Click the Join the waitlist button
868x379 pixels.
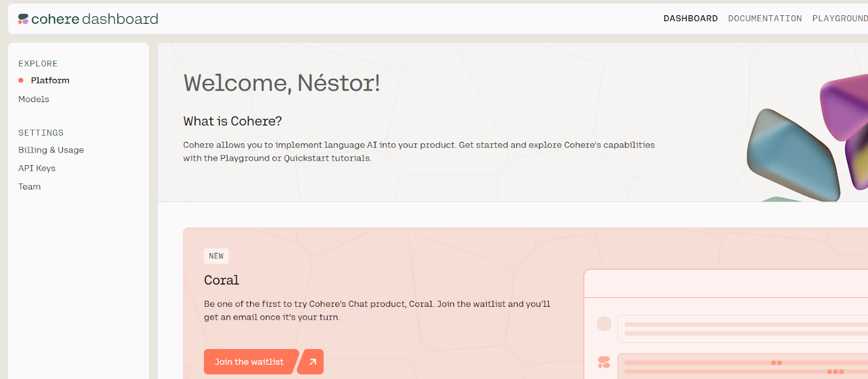(x=250, y=362)
